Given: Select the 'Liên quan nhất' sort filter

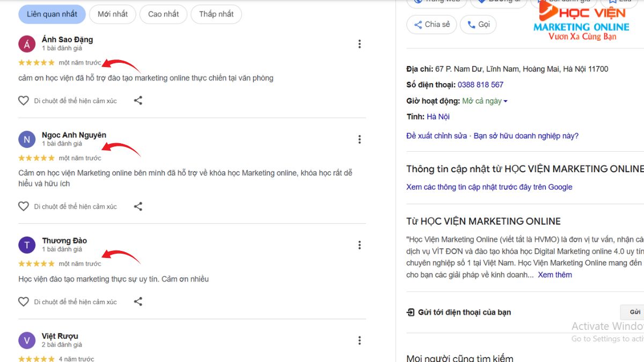Looking at the screenshot, I should tap(52, 14).
